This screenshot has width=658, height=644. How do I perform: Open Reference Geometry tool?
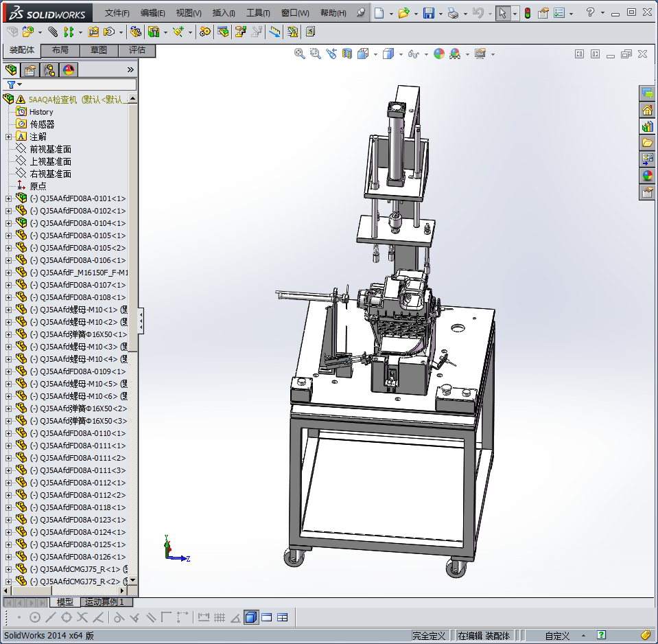(178, 32)
